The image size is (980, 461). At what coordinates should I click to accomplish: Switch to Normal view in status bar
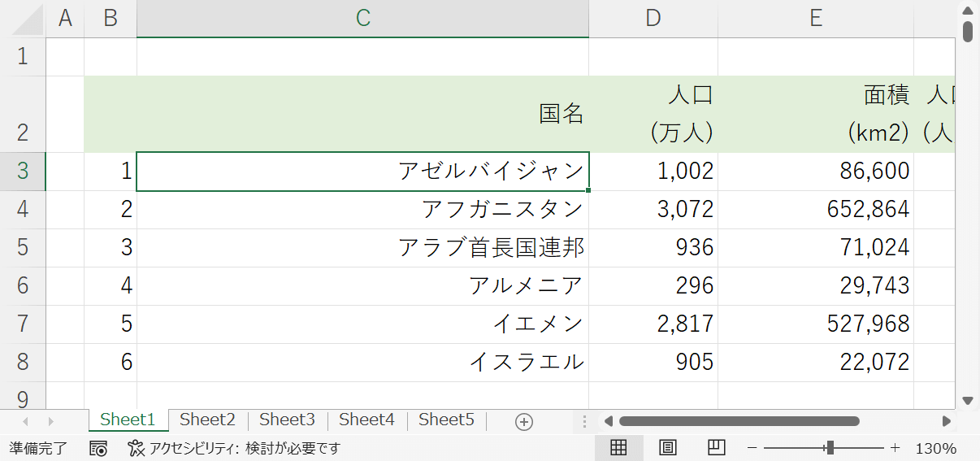coord(618,448)
